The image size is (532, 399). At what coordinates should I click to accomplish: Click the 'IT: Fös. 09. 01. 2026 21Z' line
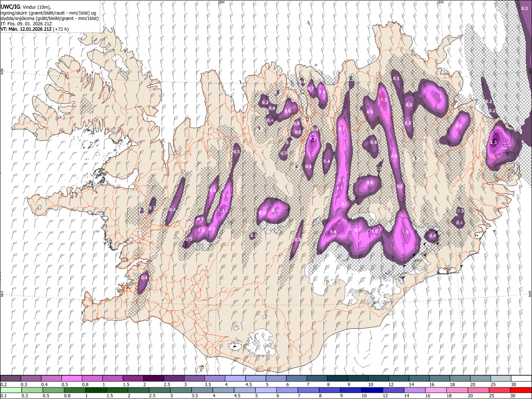point(26,24)
